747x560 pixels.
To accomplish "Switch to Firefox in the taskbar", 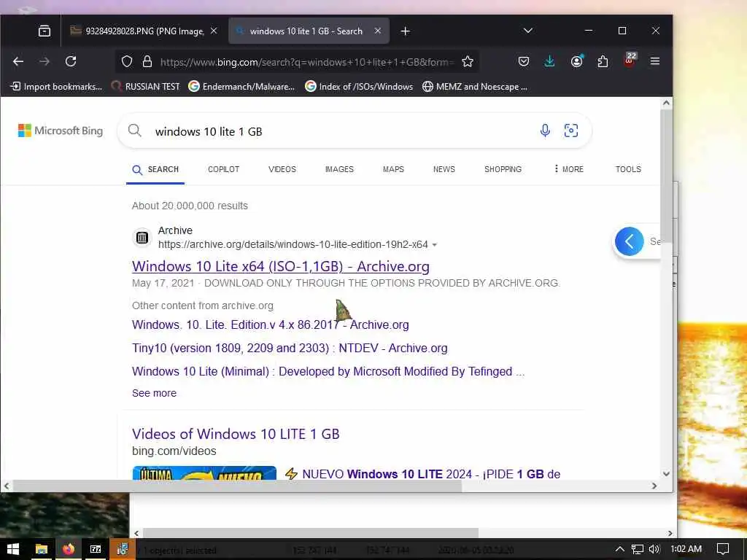I will (x=69, y=549).
